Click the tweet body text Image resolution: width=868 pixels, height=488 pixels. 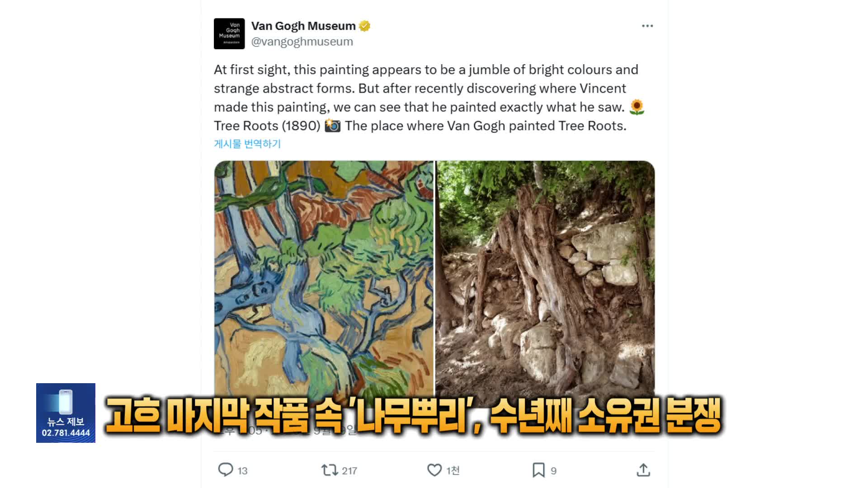429,98
